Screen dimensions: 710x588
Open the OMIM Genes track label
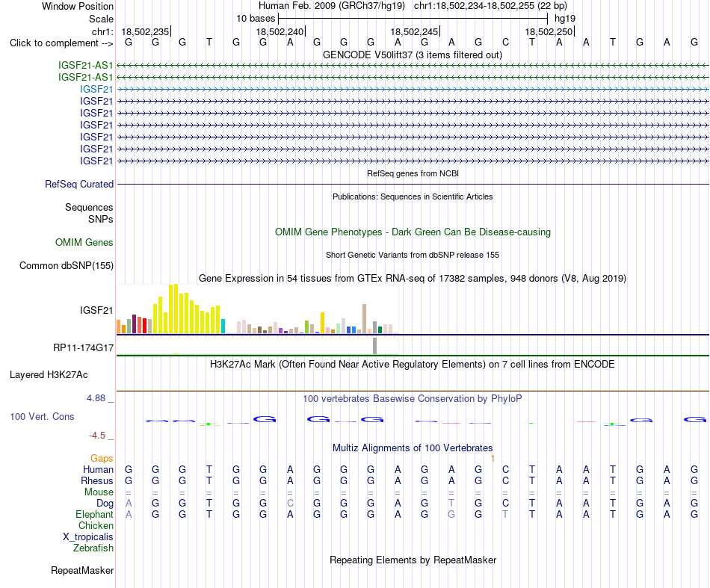pos(84,242)
